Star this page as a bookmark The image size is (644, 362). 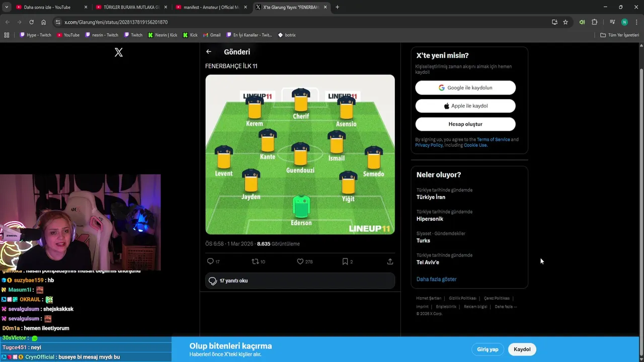pos(566,22)
